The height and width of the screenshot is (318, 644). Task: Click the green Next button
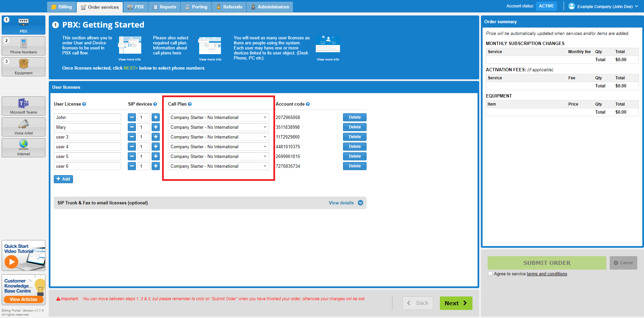tap(456, 303)
